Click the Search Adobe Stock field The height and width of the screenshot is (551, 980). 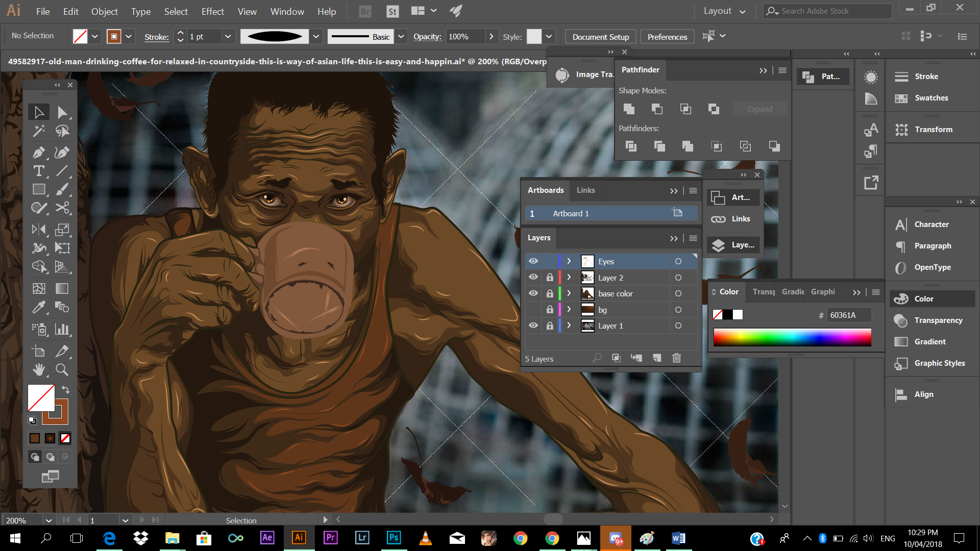tap(827, 11)
